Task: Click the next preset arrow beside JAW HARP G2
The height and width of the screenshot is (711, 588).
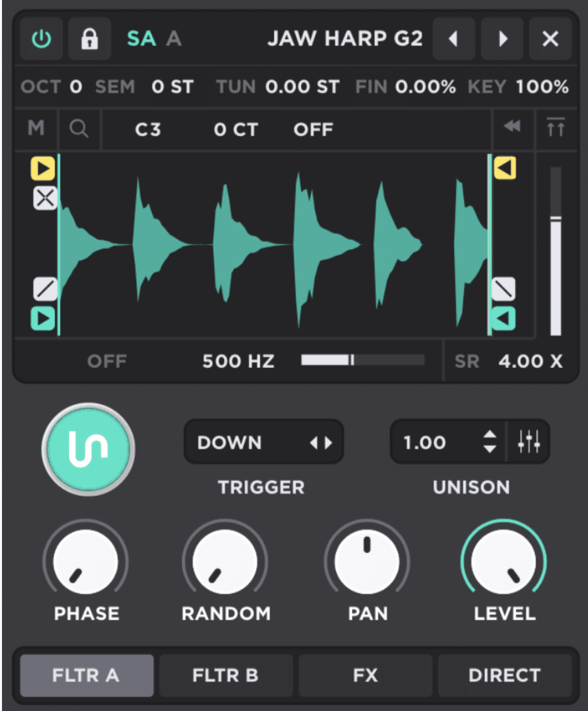Action: (x=502, y=39)
